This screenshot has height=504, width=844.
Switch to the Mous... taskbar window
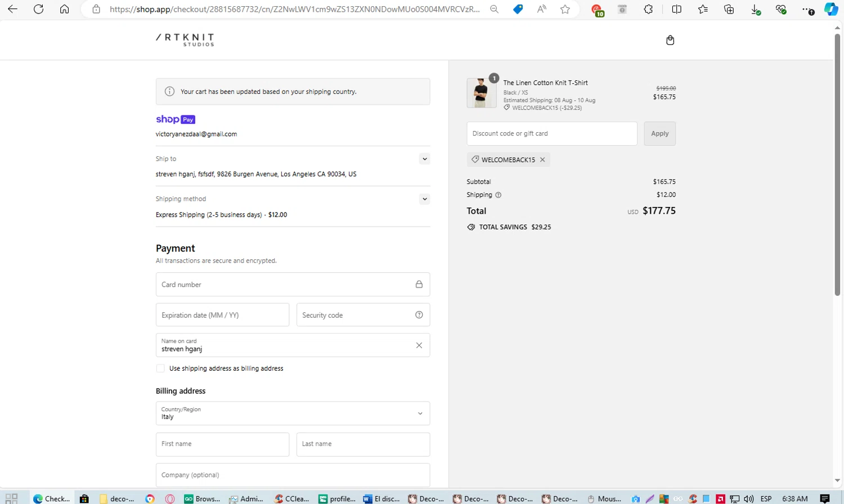pyautogui.click(x=604, y=498)
